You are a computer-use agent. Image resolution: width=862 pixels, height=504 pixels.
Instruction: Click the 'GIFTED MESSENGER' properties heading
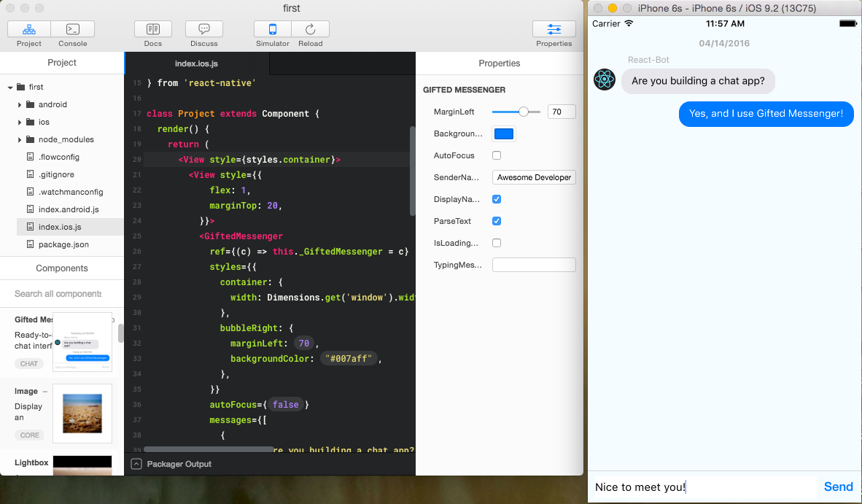click(465, 90)
